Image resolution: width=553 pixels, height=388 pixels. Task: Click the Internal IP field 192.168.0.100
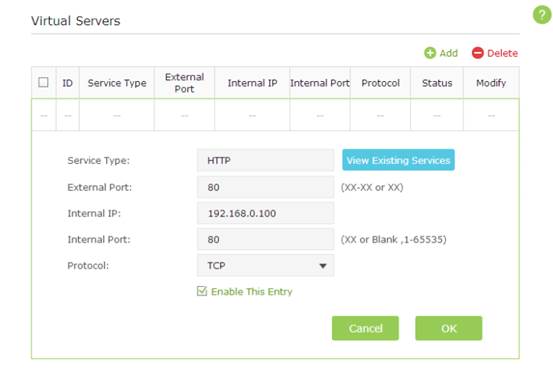[x=266, y=213]
